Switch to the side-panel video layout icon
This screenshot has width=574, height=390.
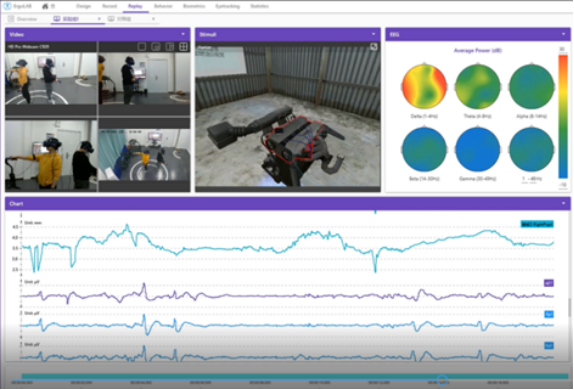pos(169,47)
